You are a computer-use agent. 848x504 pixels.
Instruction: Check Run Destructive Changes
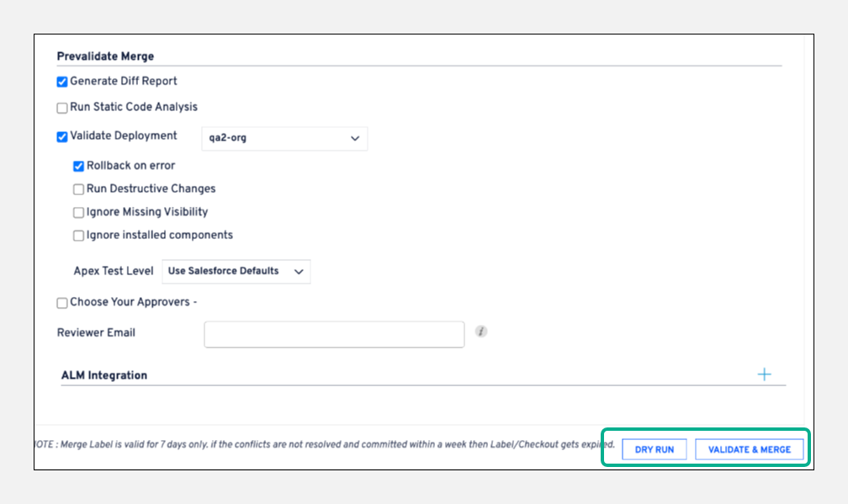(x=79, y=189)
